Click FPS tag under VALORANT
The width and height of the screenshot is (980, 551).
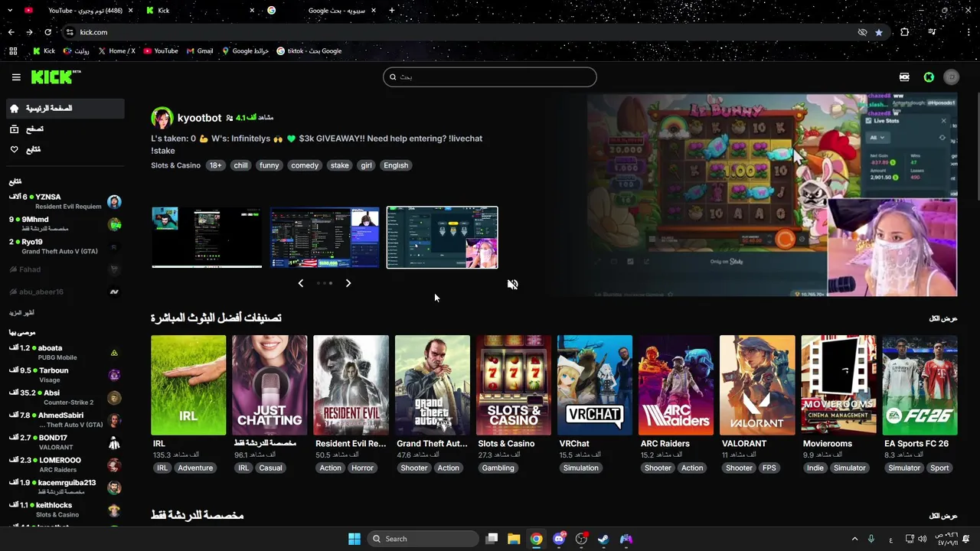point(769,468)
